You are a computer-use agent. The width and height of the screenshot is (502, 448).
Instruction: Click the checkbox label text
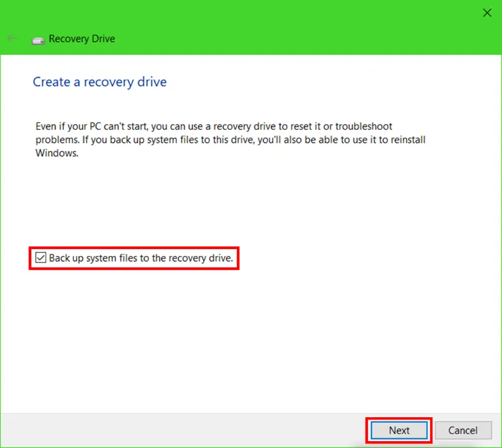[x=139, y=258]
